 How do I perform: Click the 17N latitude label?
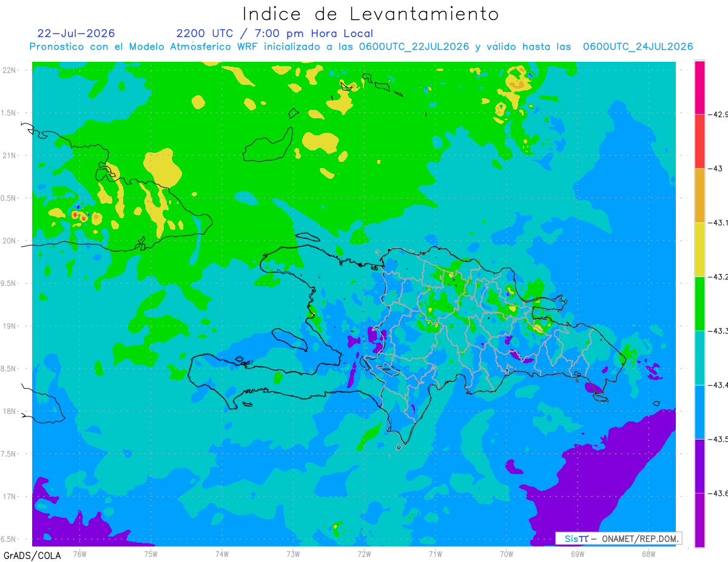pos(10,497)
